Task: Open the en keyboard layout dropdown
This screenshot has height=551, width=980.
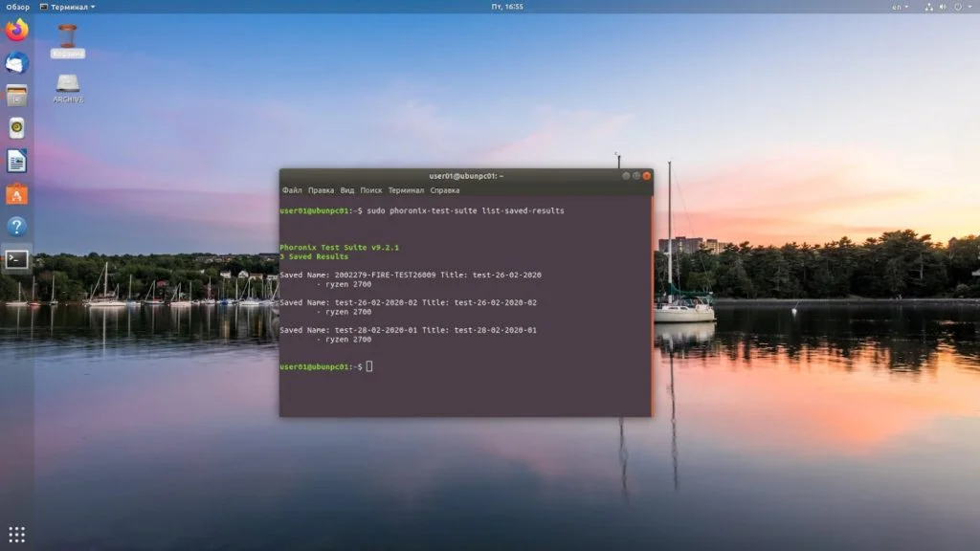Action: [x=900, y=7]
